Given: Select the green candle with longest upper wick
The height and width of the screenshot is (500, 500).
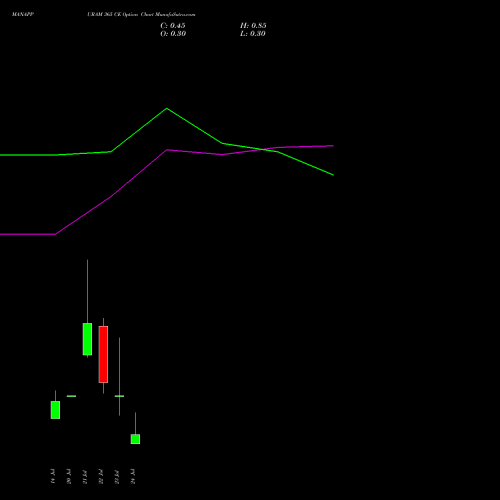Looking at the screenshot, I should click(x=87, y=339).
